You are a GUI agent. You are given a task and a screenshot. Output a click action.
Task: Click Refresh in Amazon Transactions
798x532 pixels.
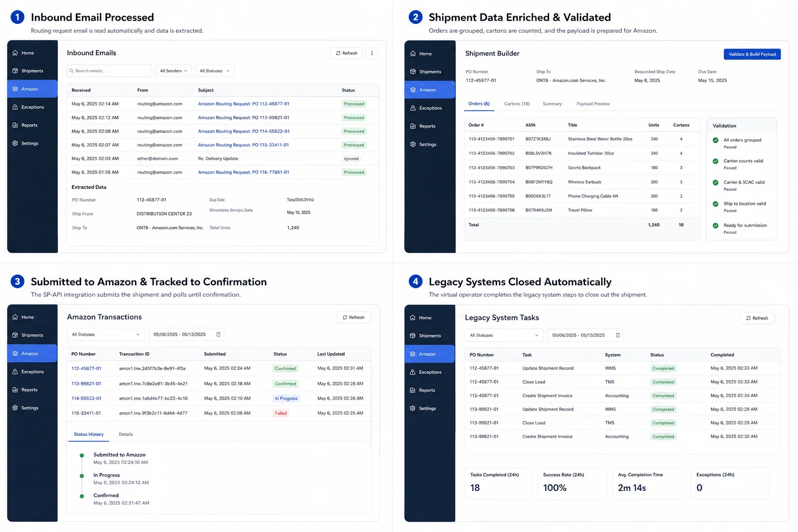pyautogui.click(x=354, y=317)
